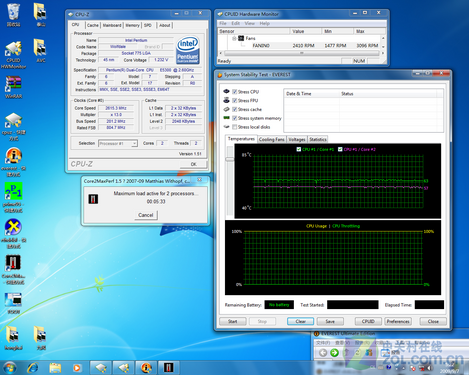Open the Mainboard tab in CPU-Z

click(x=112, y=25)
